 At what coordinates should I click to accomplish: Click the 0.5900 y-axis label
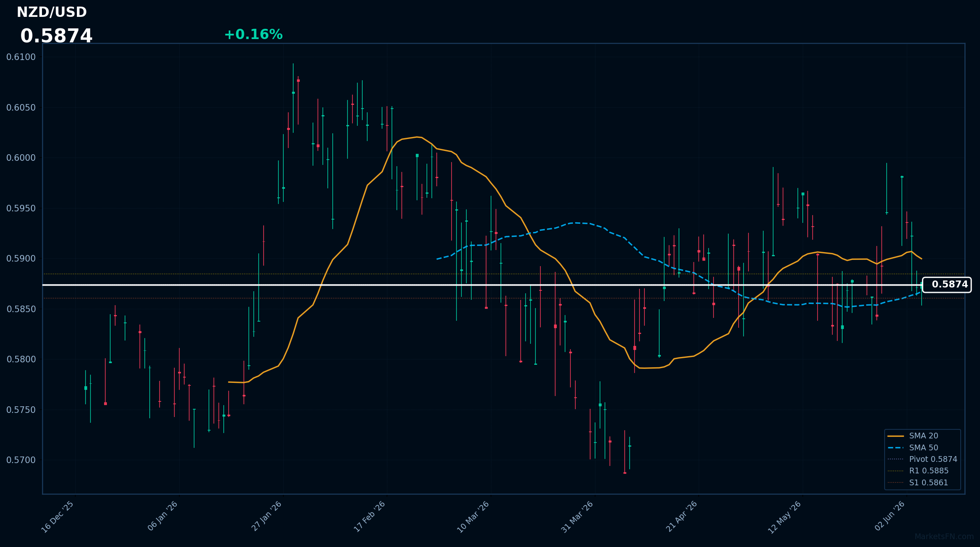pos(21,259)
